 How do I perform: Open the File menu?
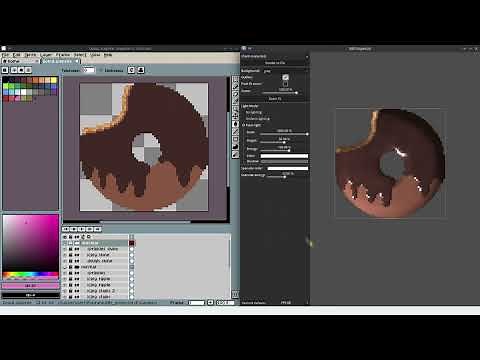pyautogui.click(x=6, y=55)
